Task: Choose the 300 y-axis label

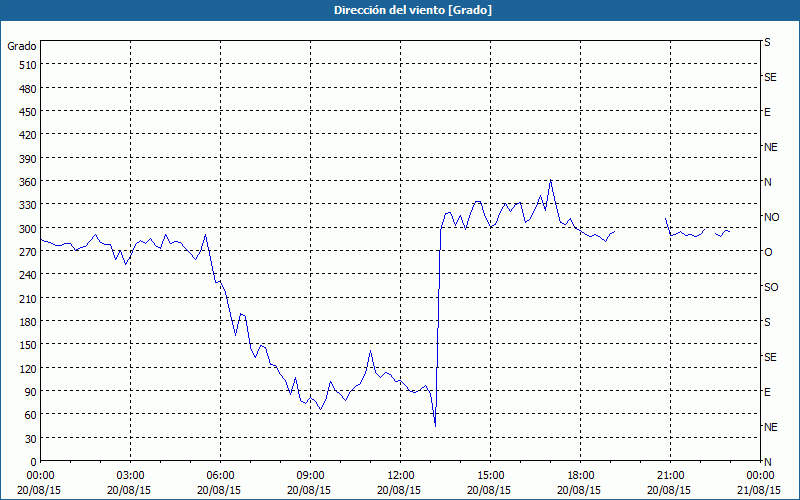Action: pos(28,229)
